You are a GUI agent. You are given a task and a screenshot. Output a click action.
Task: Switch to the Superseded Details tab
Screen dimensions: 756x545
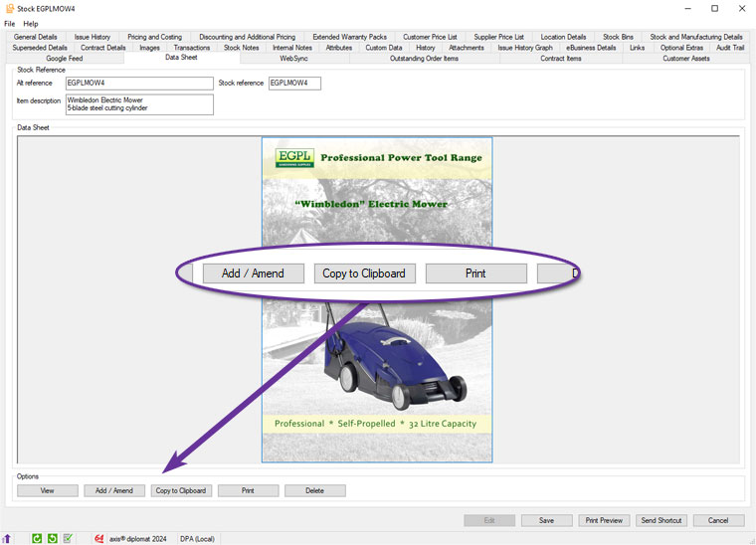(40, 48)
